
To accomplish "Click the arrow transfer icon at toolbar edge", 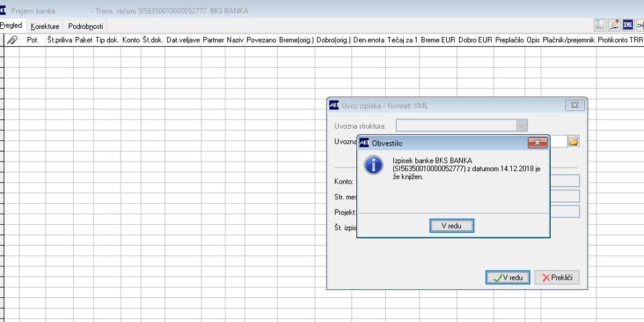I will tap(640, 25).
